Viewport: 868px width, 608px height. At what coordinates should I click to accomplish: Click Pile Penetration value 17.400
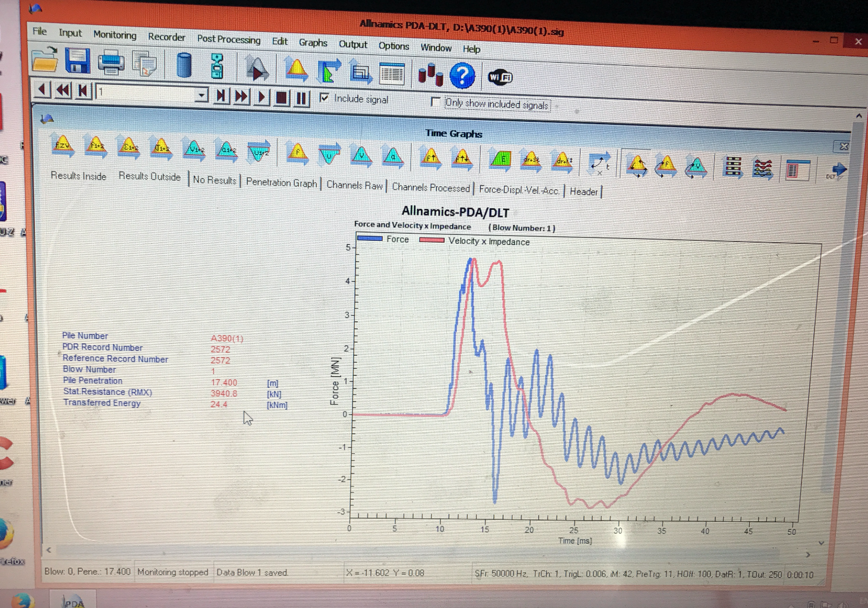click(x=224, y=383)
